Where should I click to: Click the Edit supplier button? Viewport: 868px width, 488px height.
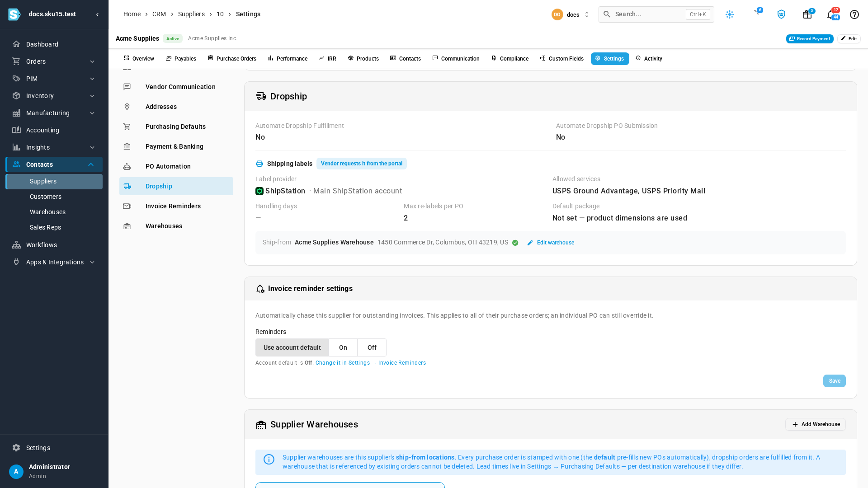point(849,39)
